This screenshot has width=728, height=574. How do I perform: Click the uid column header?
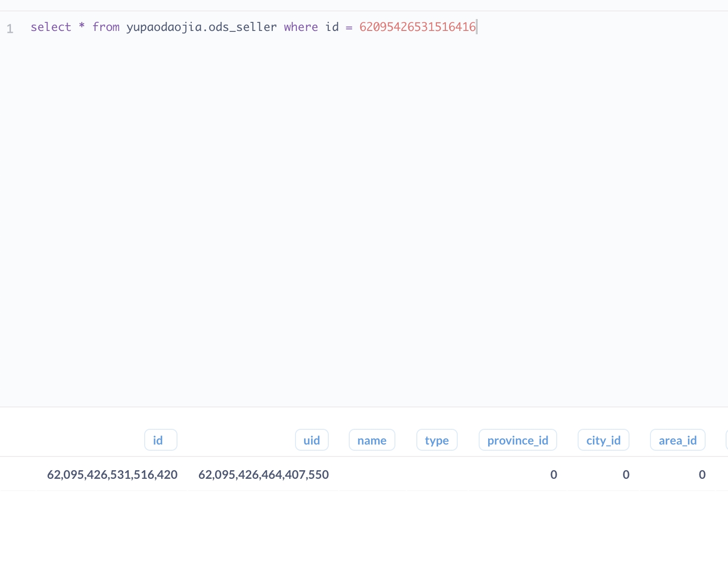pos(312,440)
